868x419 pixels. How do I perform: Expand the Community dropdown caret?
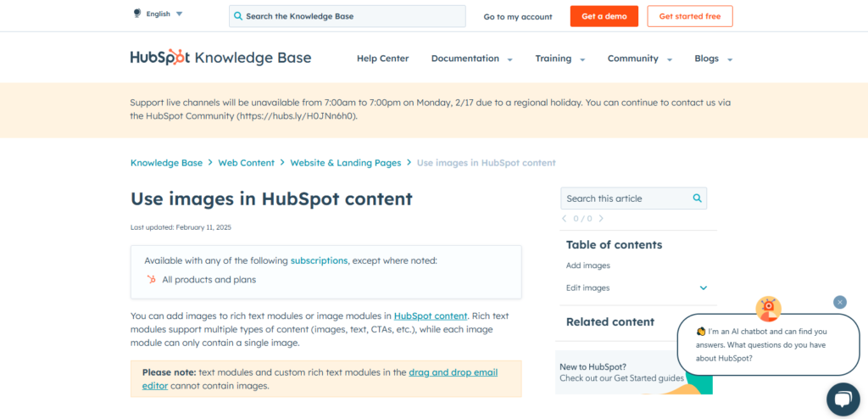670,60
